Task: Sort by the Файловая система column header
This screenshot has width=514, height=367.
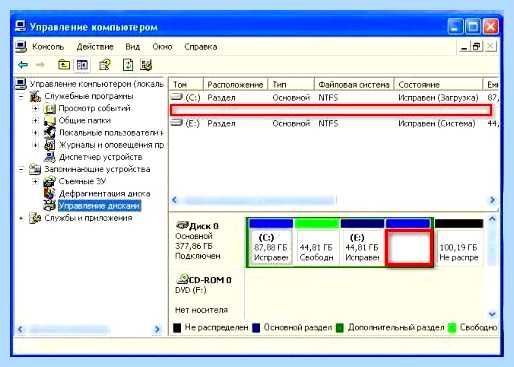Action: [354, 85]
